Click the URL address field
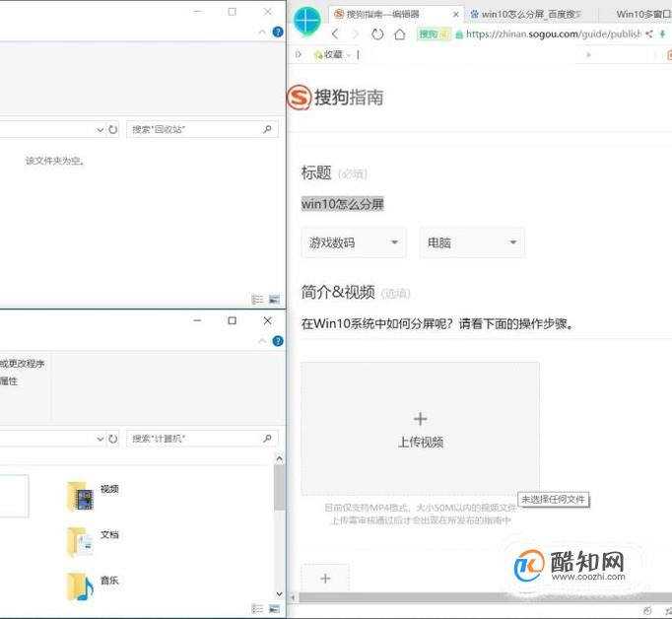The image size is (672, 619). [554, 34]
